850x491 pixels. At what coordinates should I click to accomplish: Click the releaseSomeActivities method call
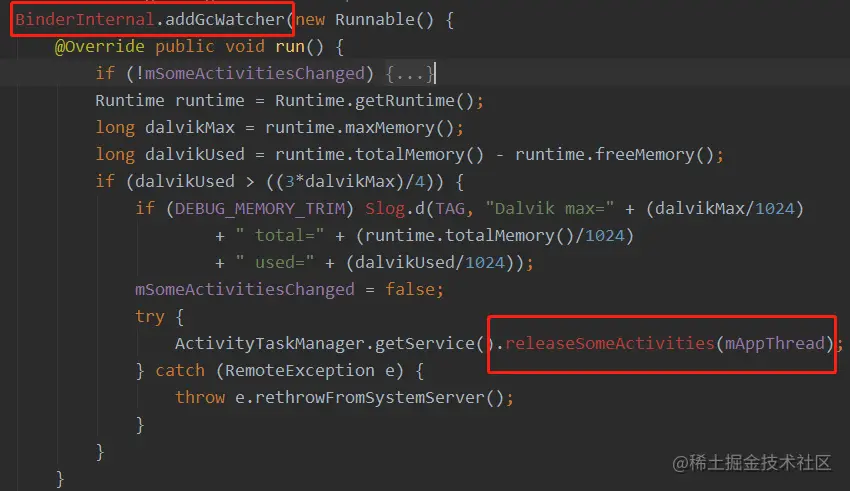[610, 344]
